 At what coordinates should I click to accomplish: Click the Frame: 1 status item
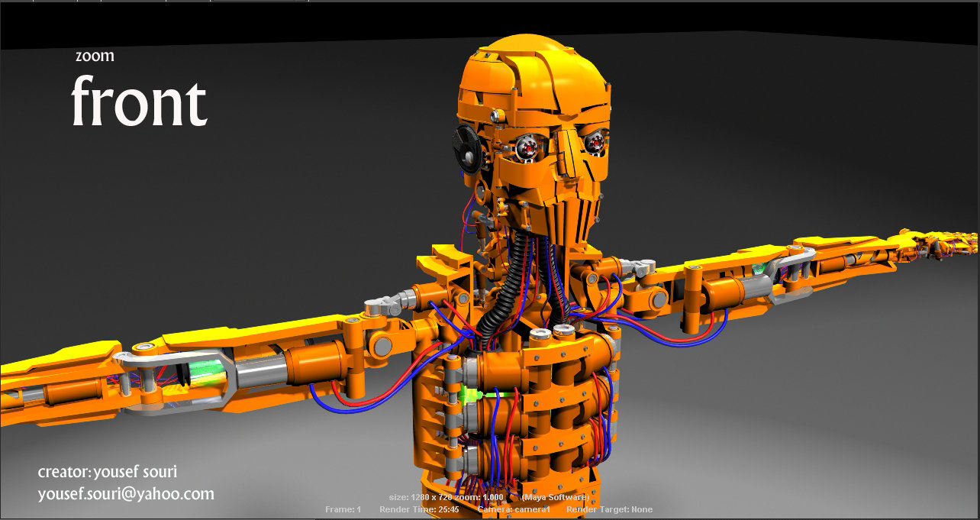pyautogui.click(x=343, y=509)
